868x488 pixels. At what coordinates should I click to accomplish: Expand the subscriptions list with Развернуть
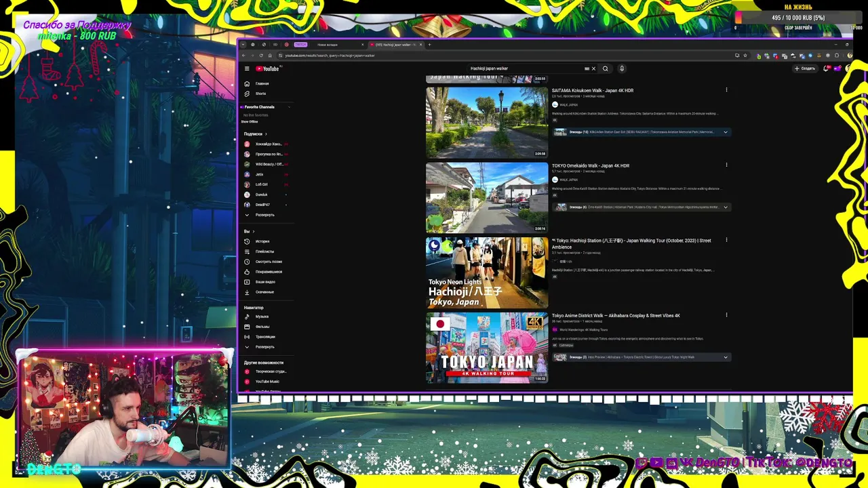click(264, 215)
